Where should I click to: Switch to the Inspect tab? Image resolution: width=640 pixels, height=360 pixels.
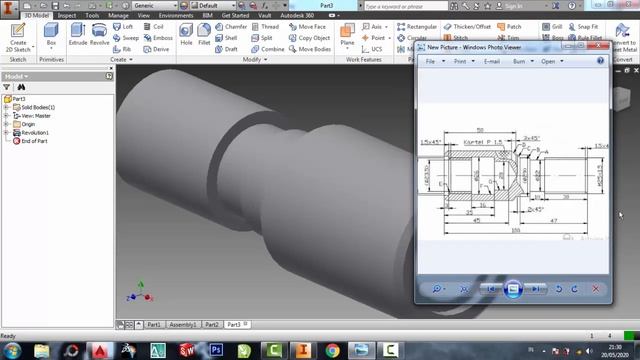pos(67,16)
